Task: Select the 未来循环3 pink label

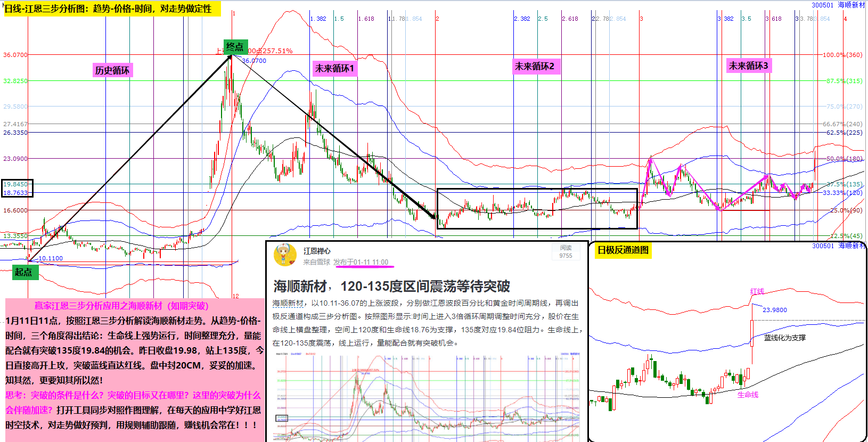Action: point(748,66)
